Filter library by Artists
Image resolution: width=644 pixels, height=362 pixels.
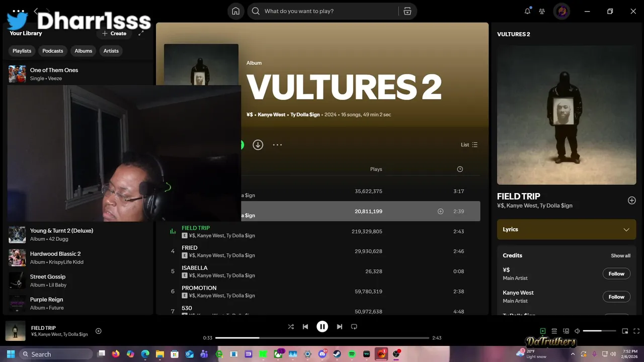111,51
